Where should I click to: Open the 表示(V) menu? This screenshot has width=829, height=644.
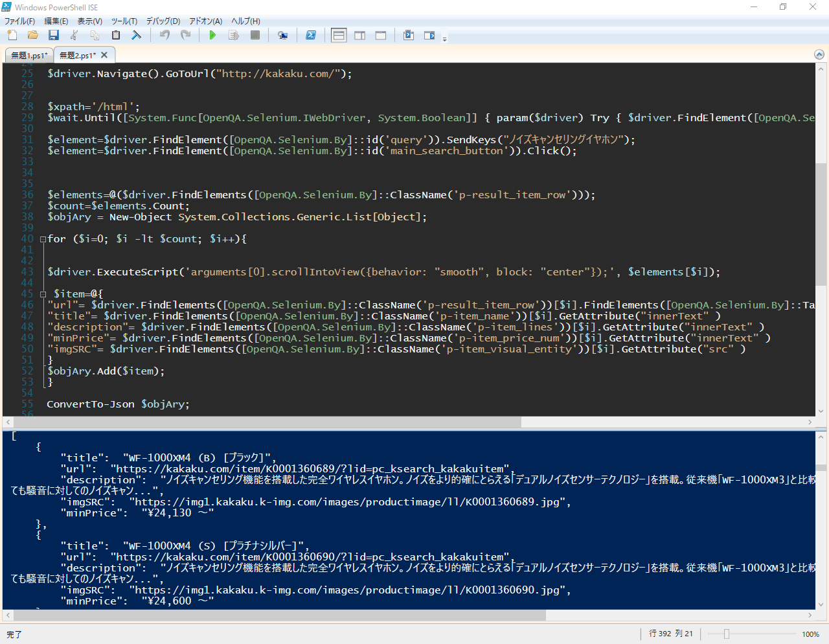(x=90, y=21)
